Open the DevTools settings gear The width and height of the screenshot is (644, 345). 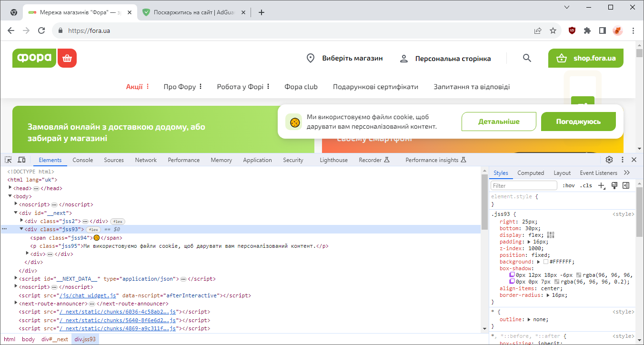[609, 160]
